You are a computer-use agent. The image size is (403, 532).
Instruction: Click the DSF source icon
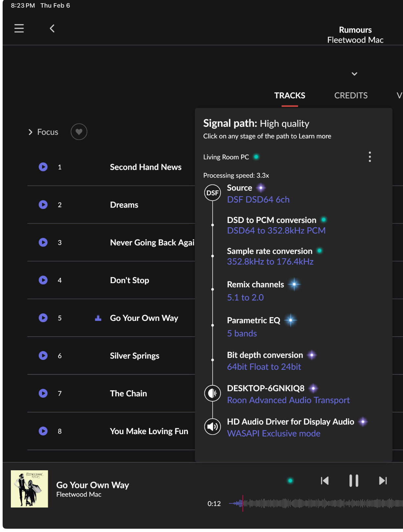[213, 193]
